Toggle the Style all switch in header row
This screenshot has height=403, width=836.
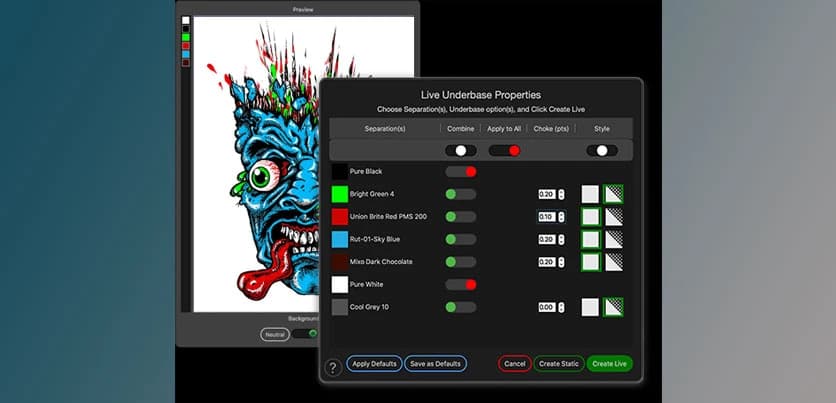point(602,150)
